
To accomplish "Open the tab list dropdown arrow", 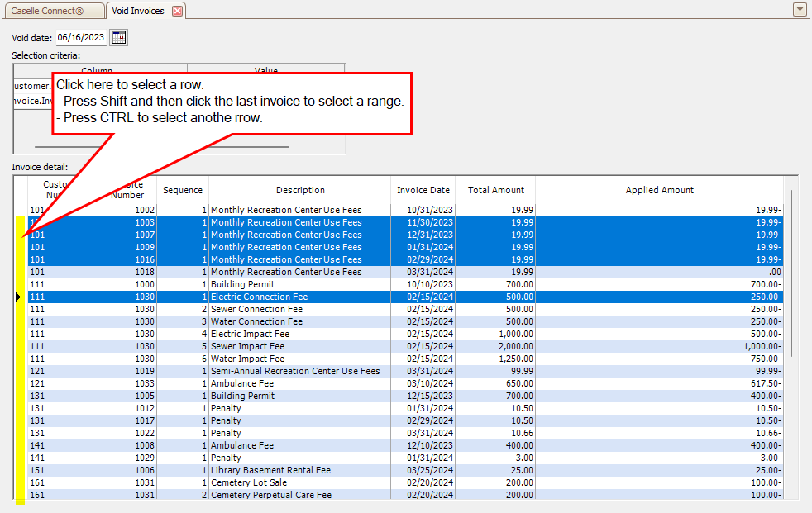I will pos(799,10).
